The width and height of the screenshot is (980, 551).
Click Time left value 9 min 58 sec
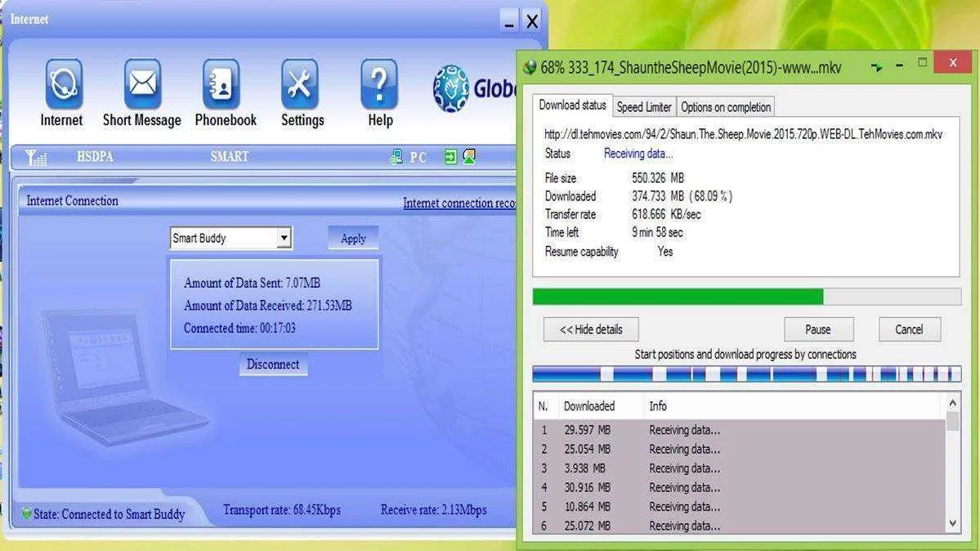click(x=657, y=233)
